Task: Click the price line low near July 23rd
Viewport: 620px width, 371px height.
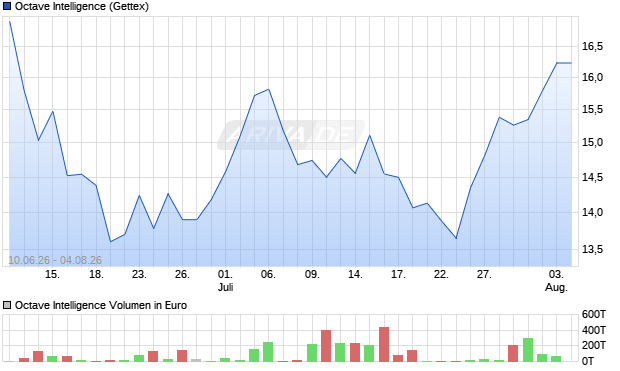Action: pos(456,238)
